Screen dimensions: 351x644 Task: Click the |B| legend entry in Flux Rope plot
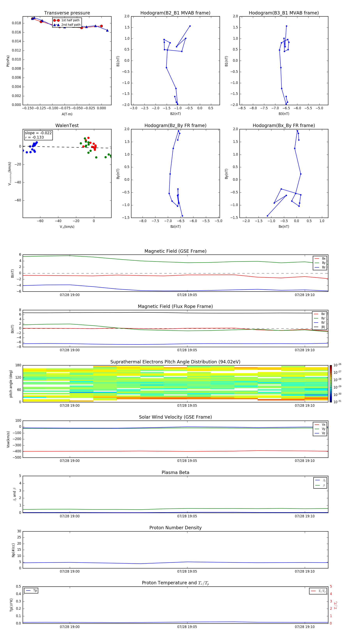(x=320, y=327)
